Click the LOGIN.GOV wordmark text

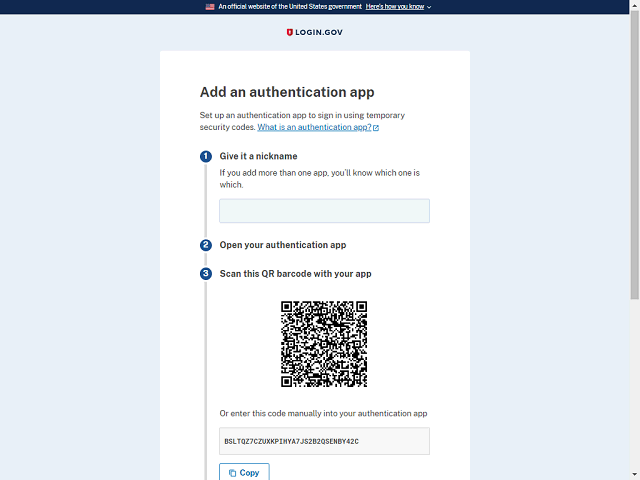pos(319,32)
